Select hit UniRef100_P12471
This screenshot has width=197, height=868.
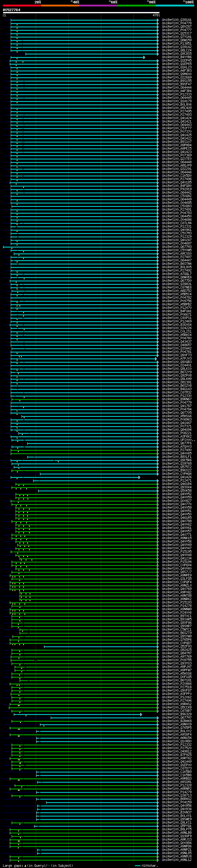click(x=177, y=481)
